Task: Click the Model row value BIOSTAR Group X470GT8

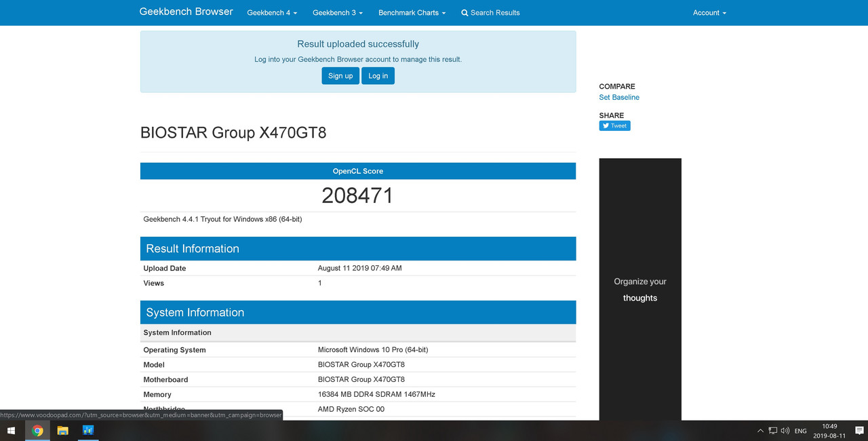Action: point(361,364)
